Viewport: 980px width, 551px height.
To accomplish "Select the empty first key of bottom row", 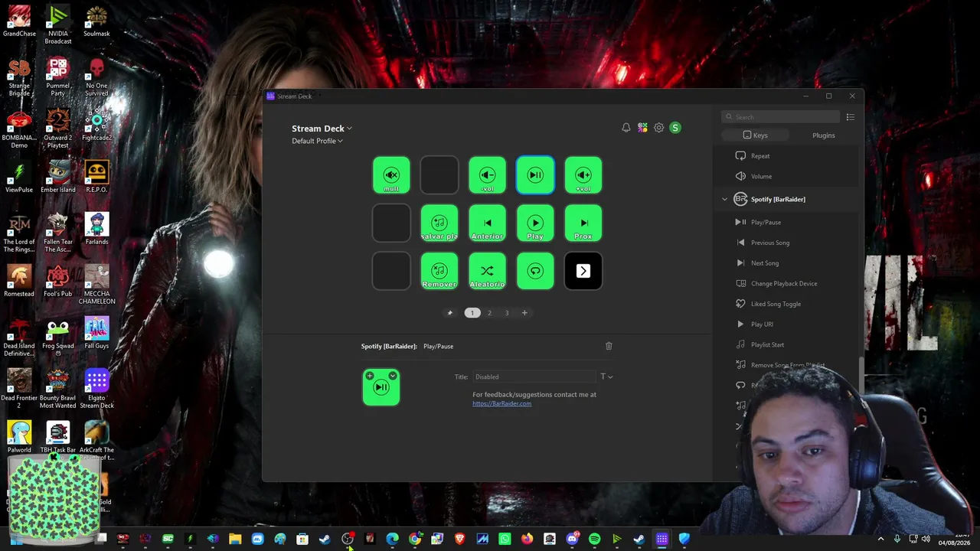I will [391, 272].
